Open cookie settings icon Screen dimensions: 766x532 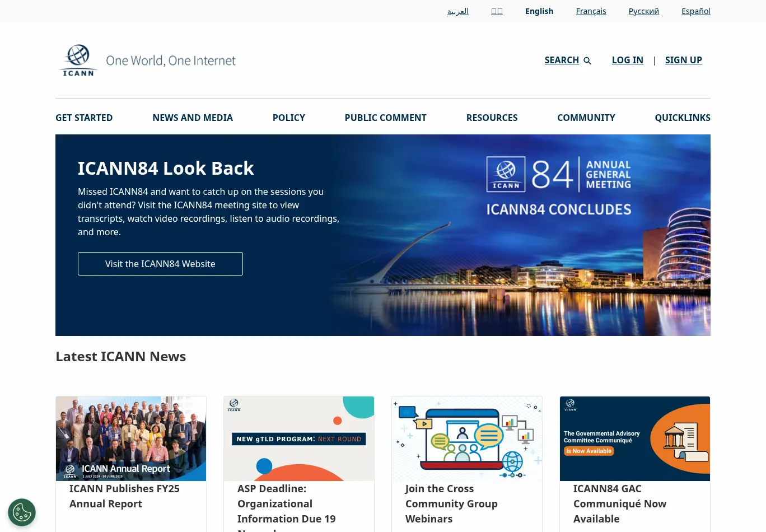point(22,512)
